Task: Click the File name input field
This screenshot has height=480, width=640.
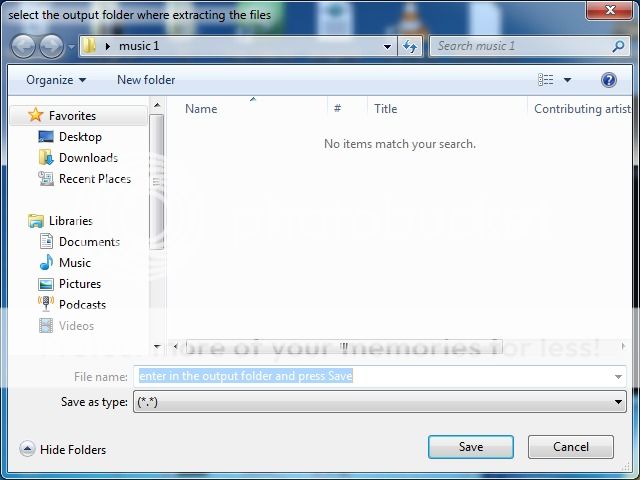Action: coord(375,376)
